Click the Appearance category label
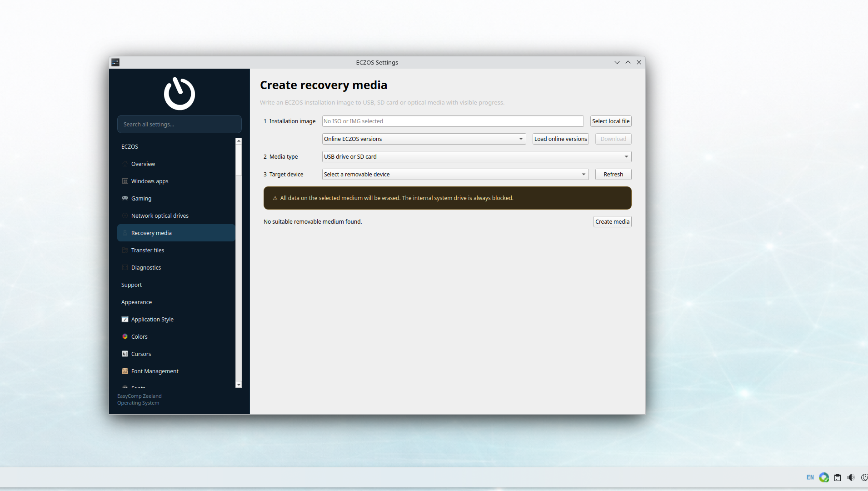Viewport: 868px width, 491px height. pyautogui.click(x=136, y=302)
